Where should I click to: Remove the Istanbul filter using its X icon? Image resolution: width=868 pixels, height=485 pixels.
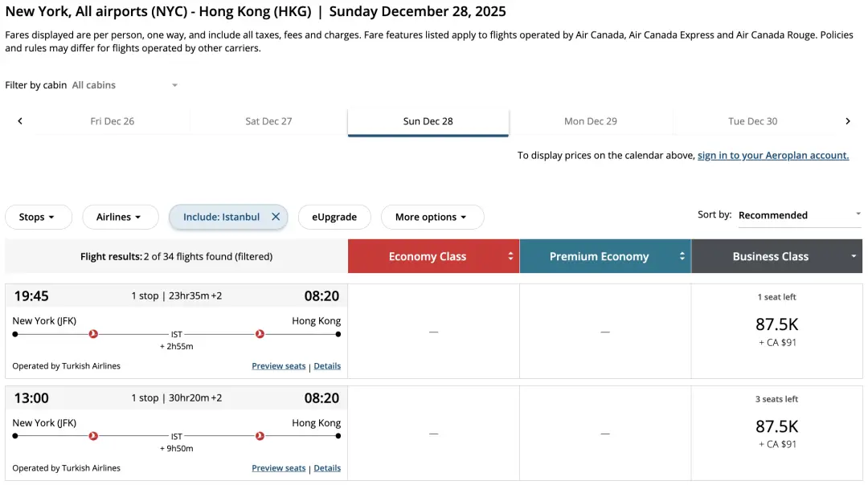tap(276, 217)
